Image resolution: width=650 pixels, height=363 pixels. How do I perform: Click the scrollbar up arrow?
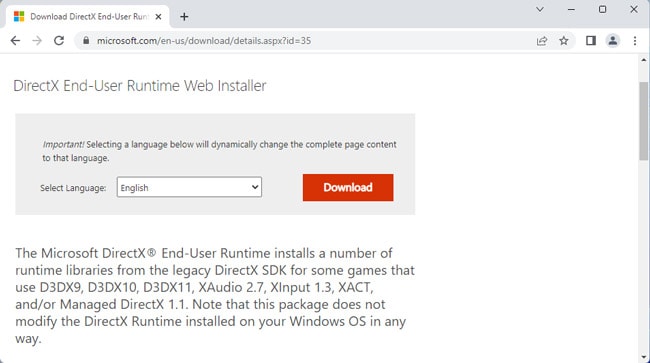[x=643, y=60]
